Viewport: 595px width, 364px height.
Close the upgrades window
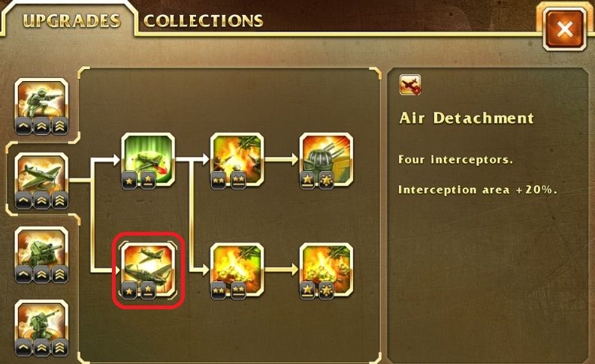(565, 29)
